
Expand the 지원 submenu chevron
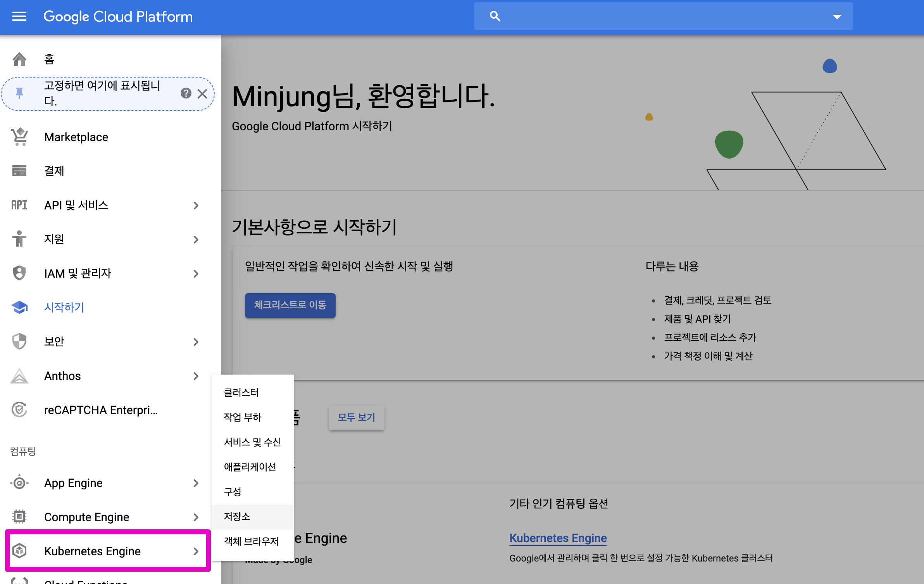pyautogui.click(x=196, y=240)
